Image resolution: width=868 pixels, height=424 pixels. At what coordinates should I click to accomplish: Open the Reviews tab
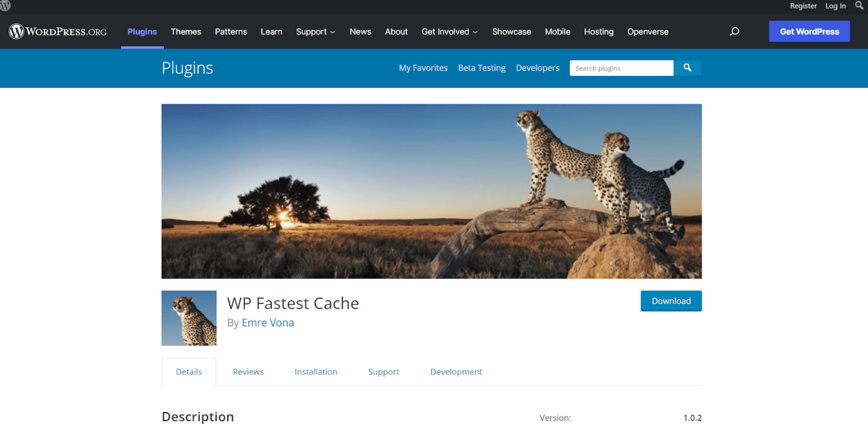point(248,371)
